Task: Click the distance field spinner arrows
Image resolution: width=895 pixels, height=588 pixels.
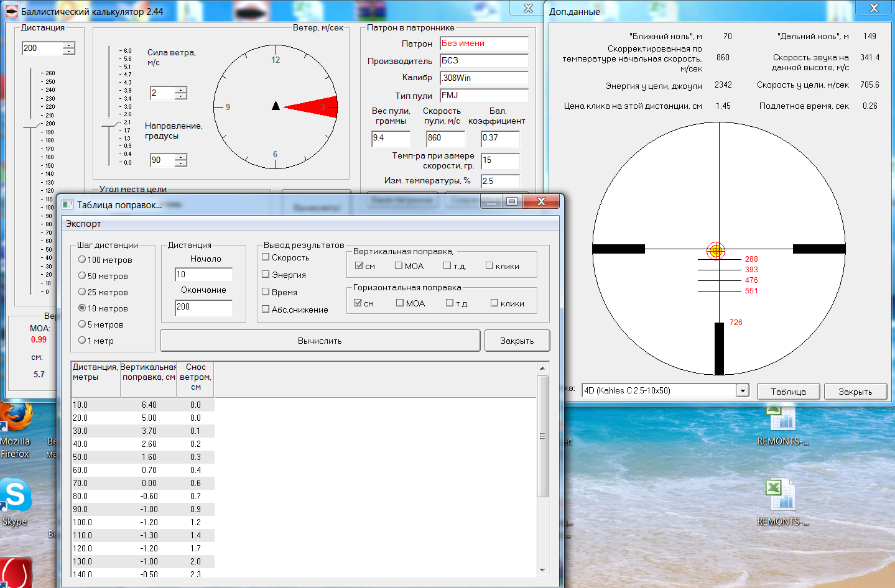Action: click(x=69, y=48)
